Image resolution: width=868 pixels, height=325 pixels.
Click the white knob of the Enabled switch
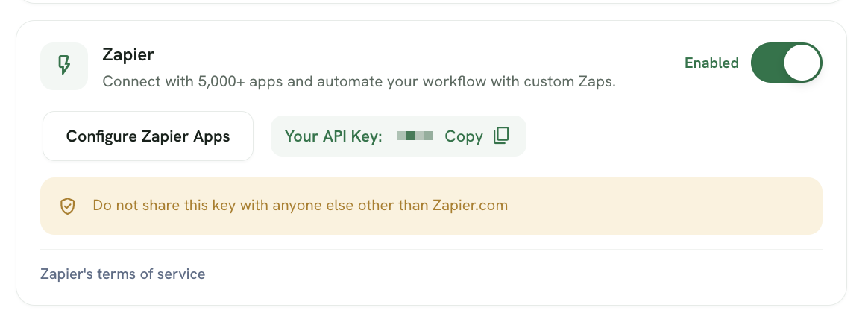[x=802, y=63]
